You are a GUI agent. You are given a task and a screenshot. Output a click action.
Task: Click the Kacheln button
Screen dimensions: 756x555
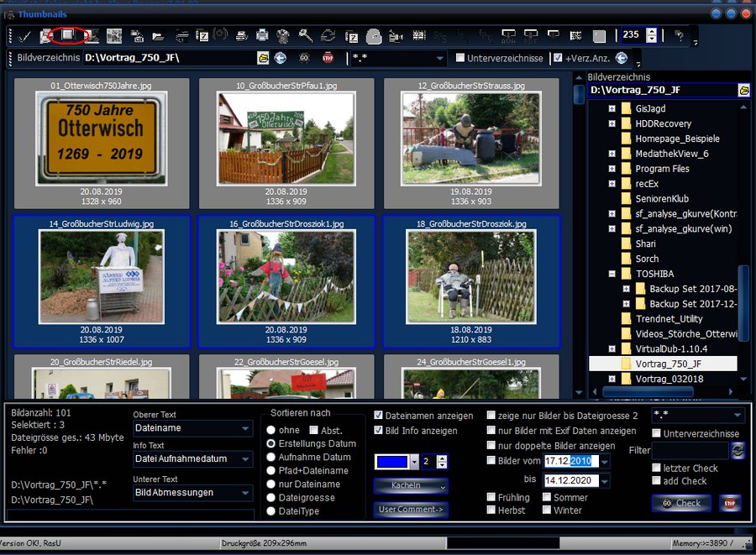(x=411, y=486)
